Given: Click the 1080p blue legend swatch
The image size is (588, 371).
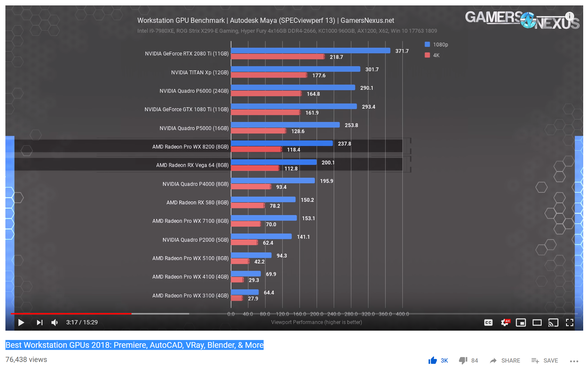Looking at the screenshot, I should [427, 44].
